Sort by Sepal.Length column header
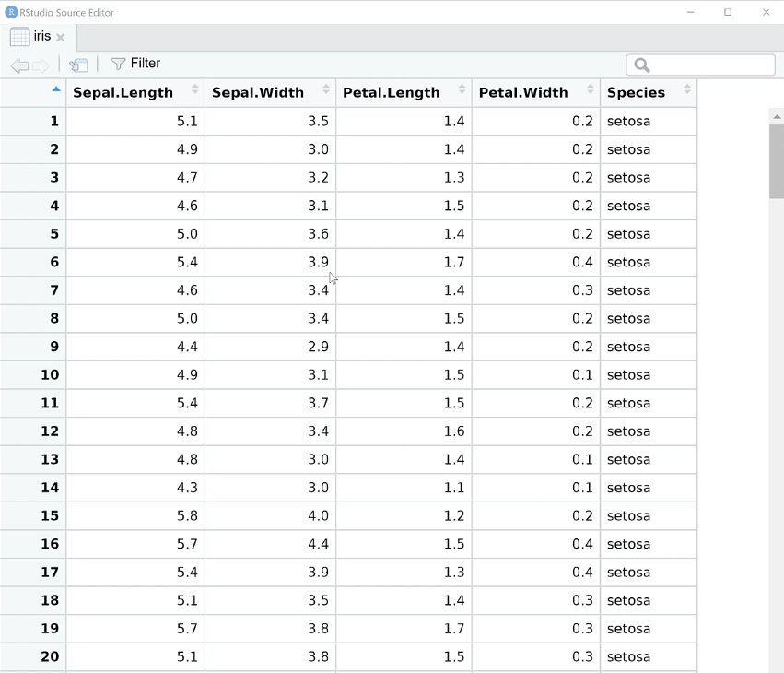The height and width of the screenshot is (673, 784). pos(135,92)
